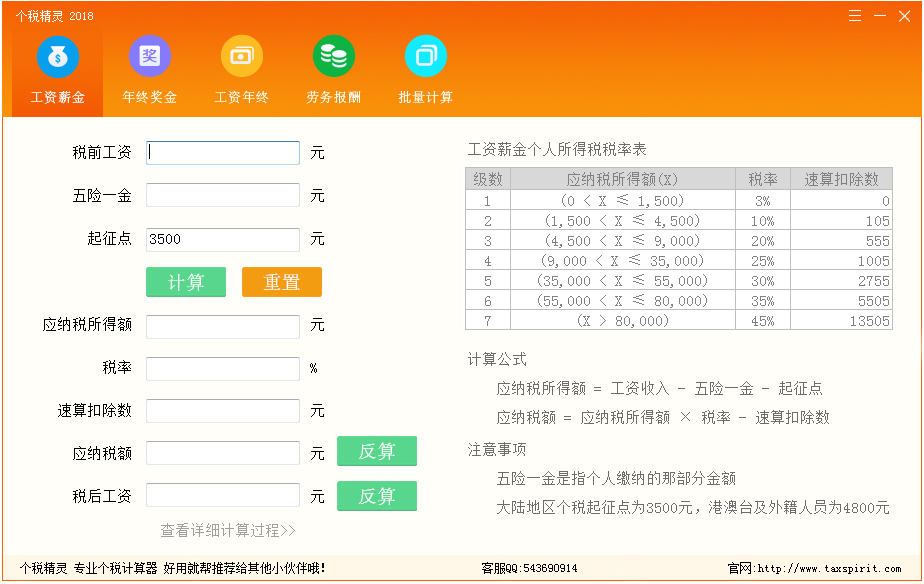Select the 起征点 field showing 3500
Screen dimensions: 924x584
pyautogui.click(x=222, y=239)
